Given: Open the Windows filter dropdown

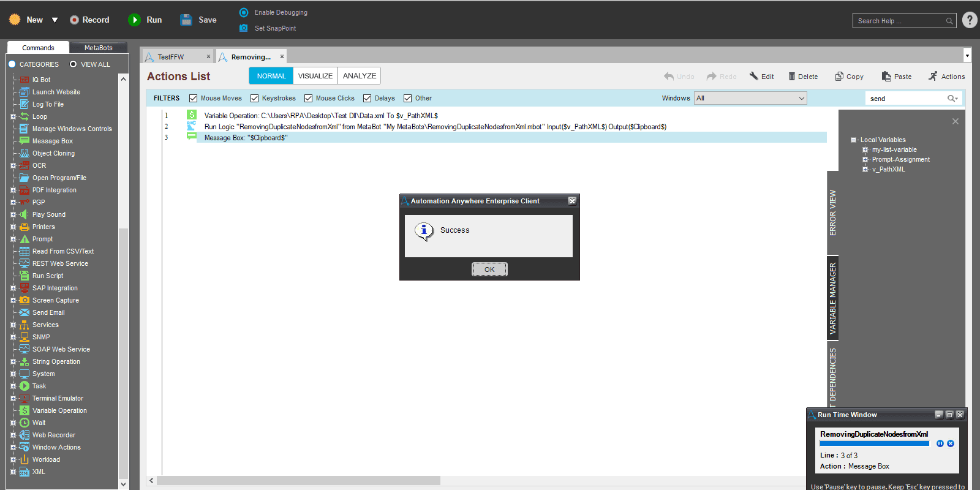Looking at the screenshot, I should click(x=750, y=98).
